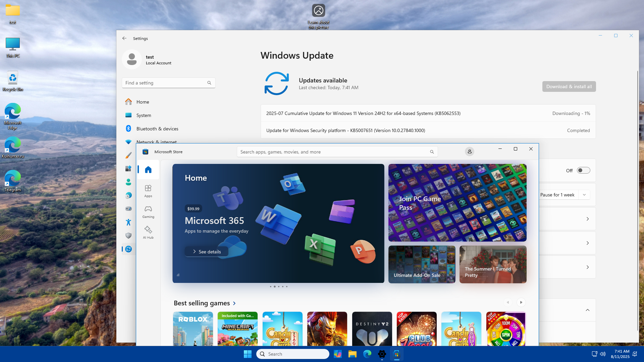Open the test folder on desktop
Screen dimensions: 644x362
[x=13, y=14]
